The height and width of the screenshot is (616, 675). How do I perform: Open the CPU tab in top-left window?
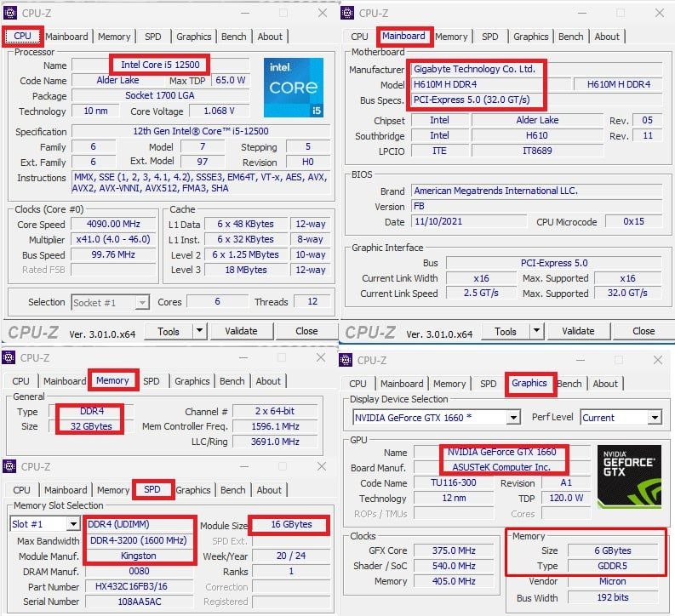tap(22, 36)
